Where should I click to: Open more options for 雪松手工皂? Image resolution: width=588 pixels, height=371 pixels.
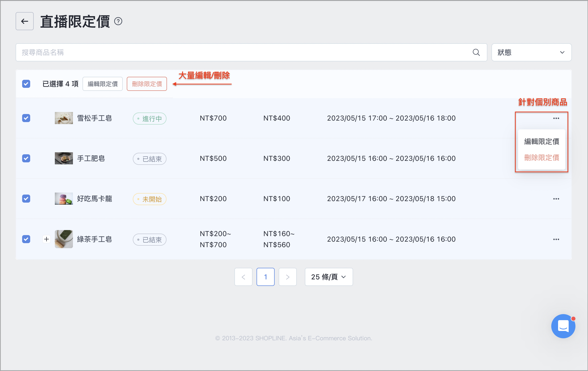(x=556, y=118)
